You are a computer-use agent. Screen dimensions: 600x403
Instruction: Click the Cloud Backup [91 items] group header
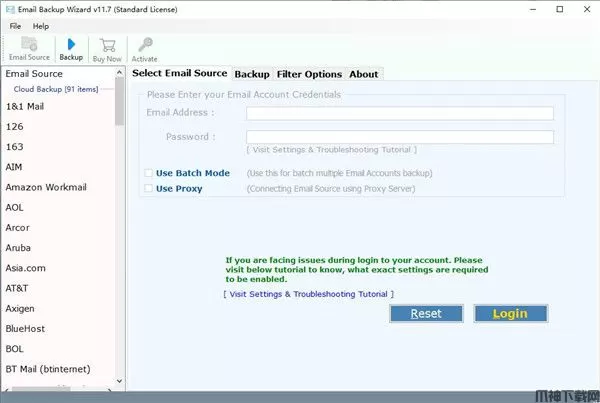coord(56,89)
